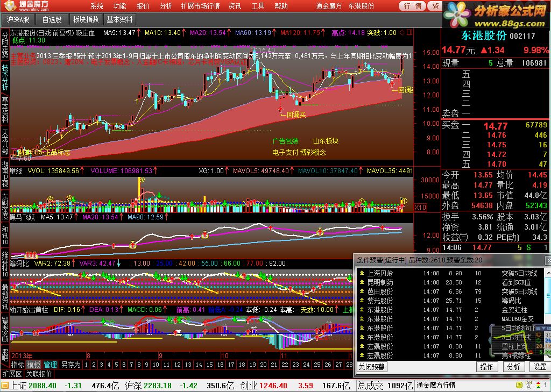Click the 管理 button

tap(50, 365)
